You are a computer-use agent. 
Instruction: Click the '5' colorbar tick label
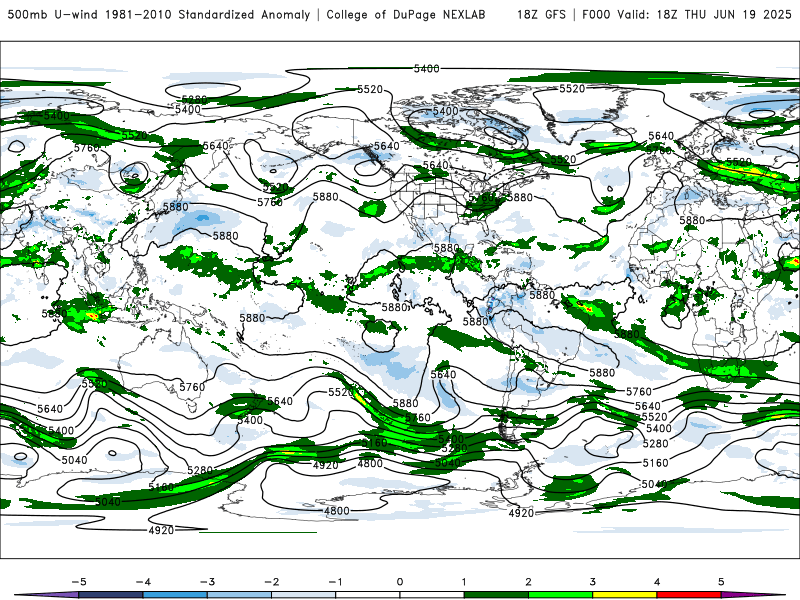[721, 582]
